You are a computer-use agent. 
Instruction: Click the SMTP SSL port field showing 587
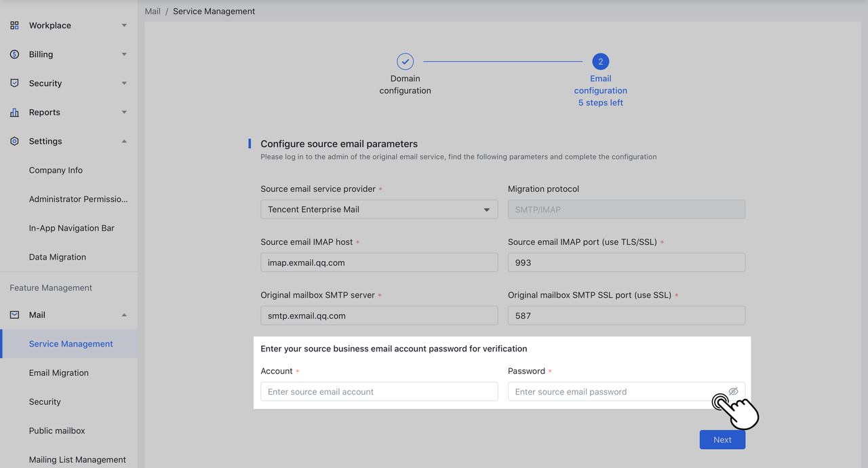[x=627, y=315]
